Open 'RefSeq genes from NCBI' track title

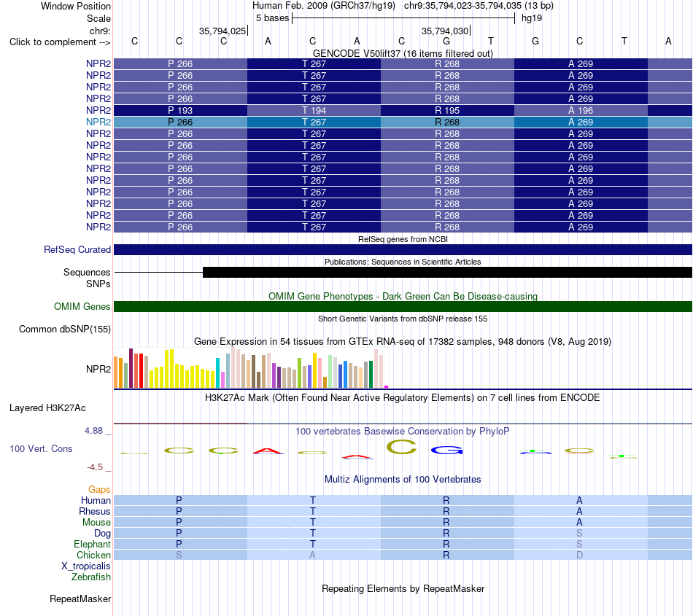pyautogui.click(x=403, y=239)
